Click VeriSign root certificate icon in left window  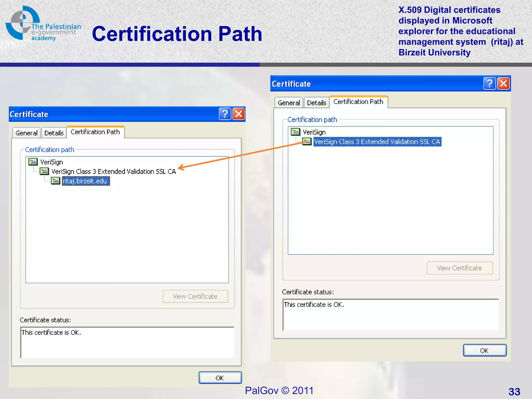[x=33, y=162]
